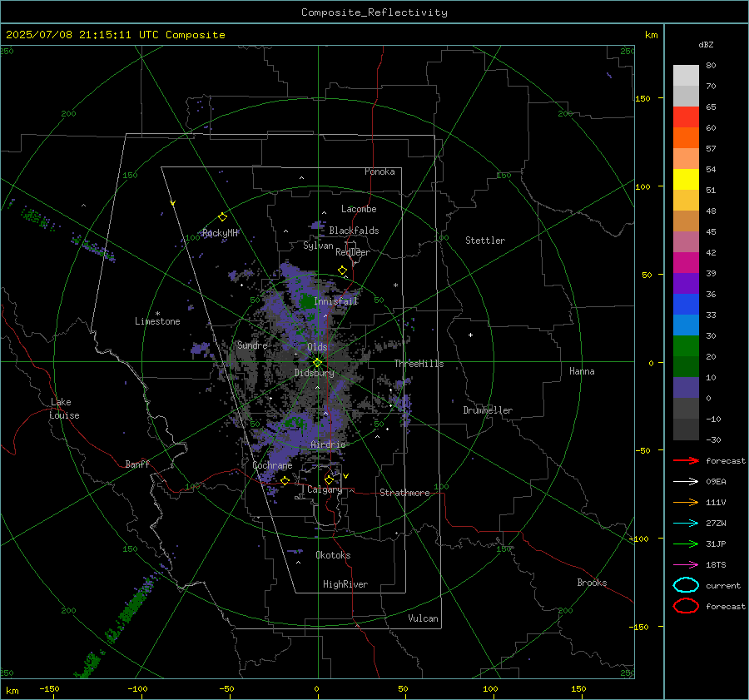Click the Ponoka map label
Image resolution: width=749 pixels, height=700 pixels.
coord(379,171)
